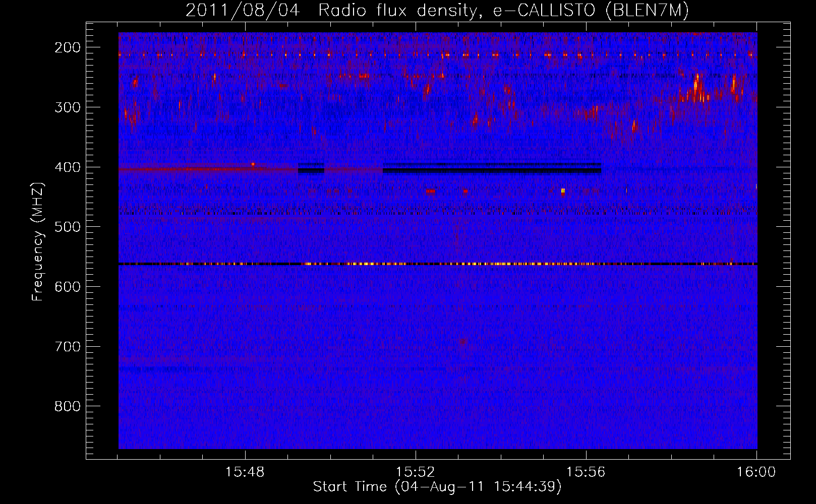The image size is (816, 504).
Task: Click the 300 frequency tick label
Action: pos(67,107)
